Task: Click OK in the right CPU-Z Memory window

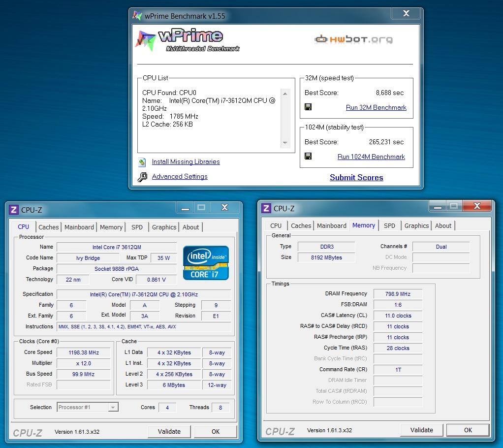Action: tap(468, 430)
